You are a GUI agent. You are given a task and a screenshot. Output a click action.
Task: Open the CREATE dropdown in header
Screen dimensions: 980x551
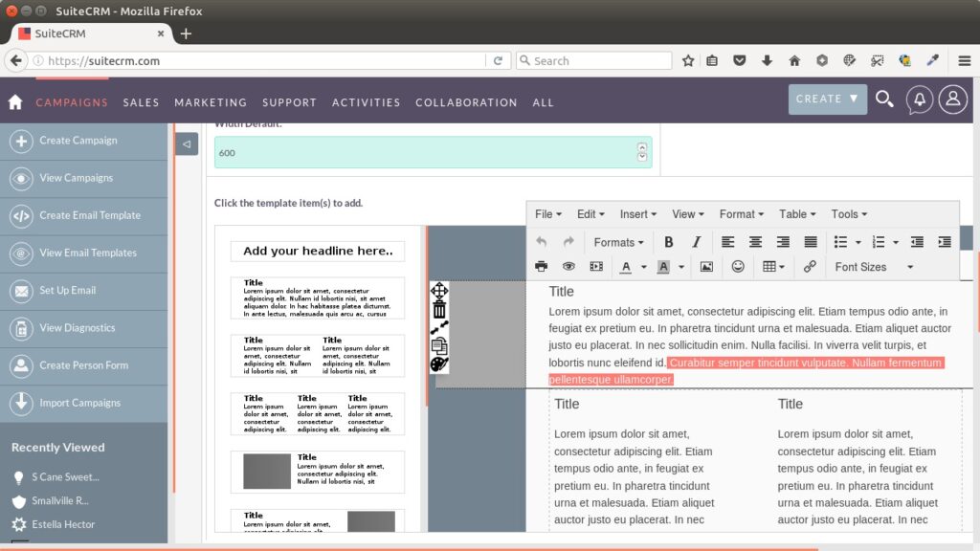[x=827, y=99]
